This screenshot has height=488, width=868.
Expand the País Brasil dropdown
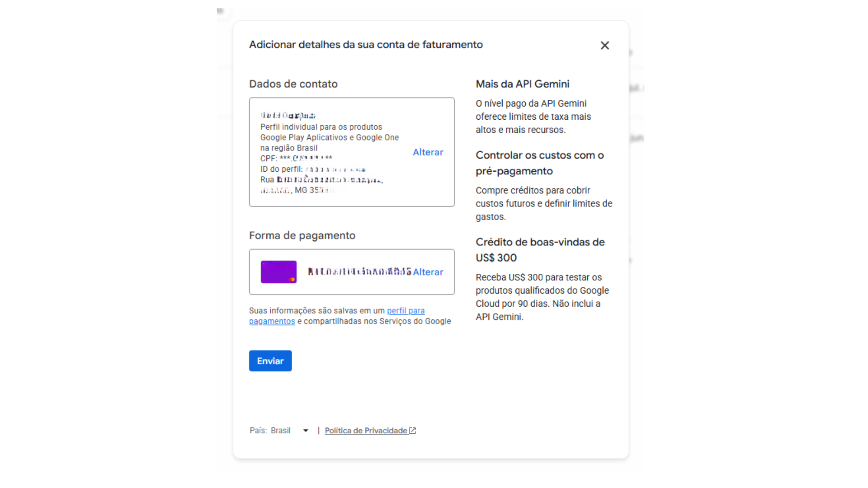279,431
